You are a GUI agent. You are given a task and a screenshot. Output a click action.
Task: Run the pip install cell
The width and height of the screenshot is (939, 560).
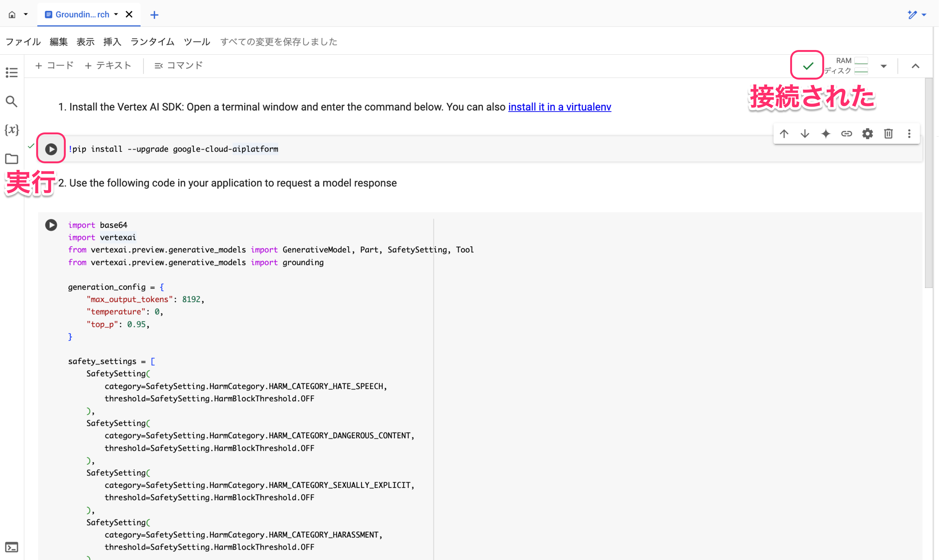pos(51,149)
